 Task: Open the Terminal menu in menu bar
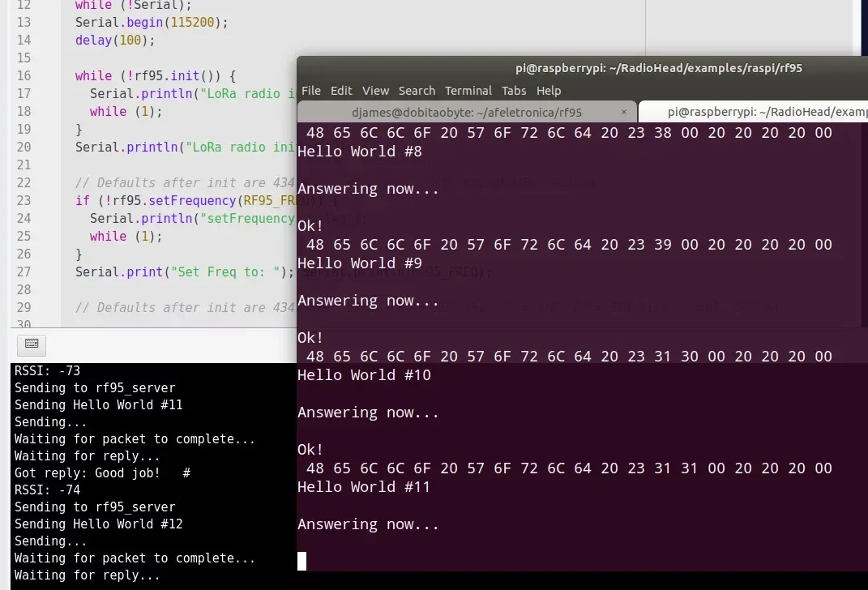468,90
